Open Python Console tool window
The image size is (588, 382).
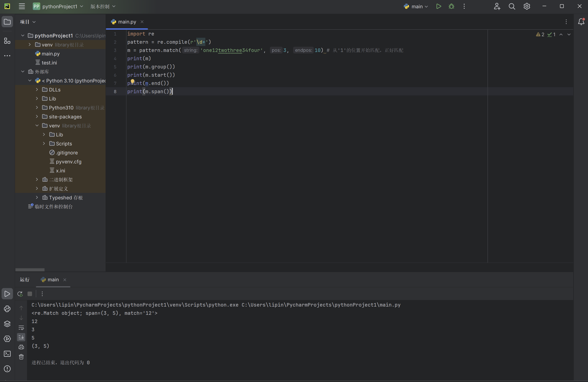point(7,309)
